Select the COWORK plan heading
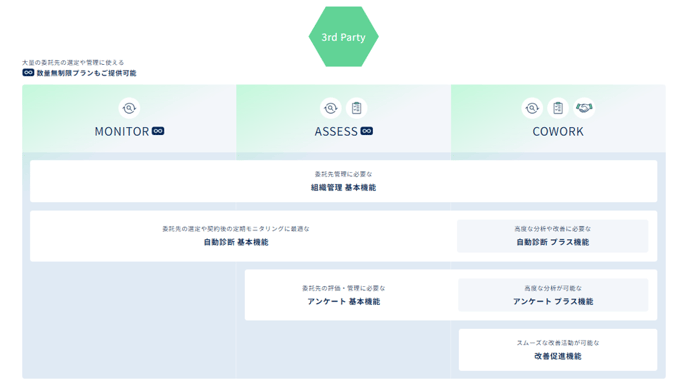Screen dimensions: 688x388 tap(558, 131)
